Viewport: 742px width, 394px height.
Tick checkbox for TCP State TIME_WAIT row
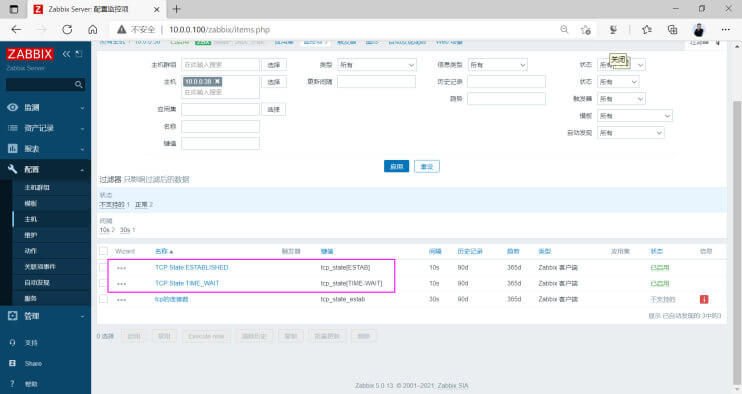(x=104, y=283)
